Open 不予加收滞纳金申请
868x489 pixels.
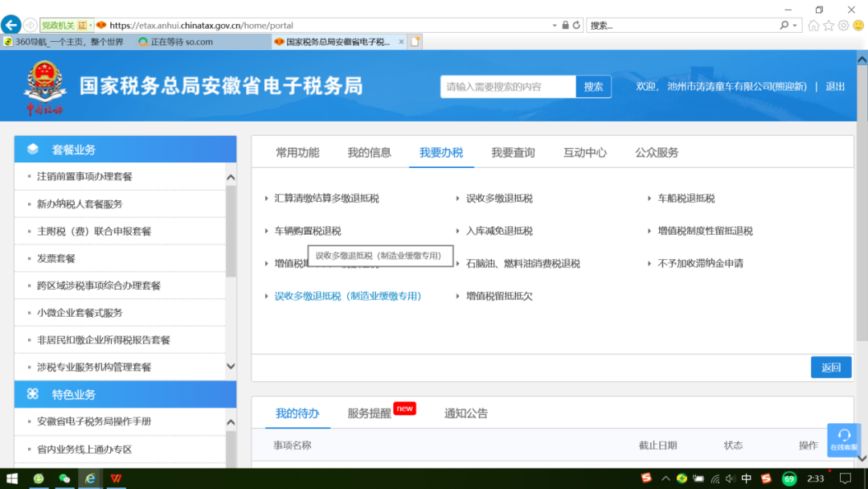pos(700,264)
